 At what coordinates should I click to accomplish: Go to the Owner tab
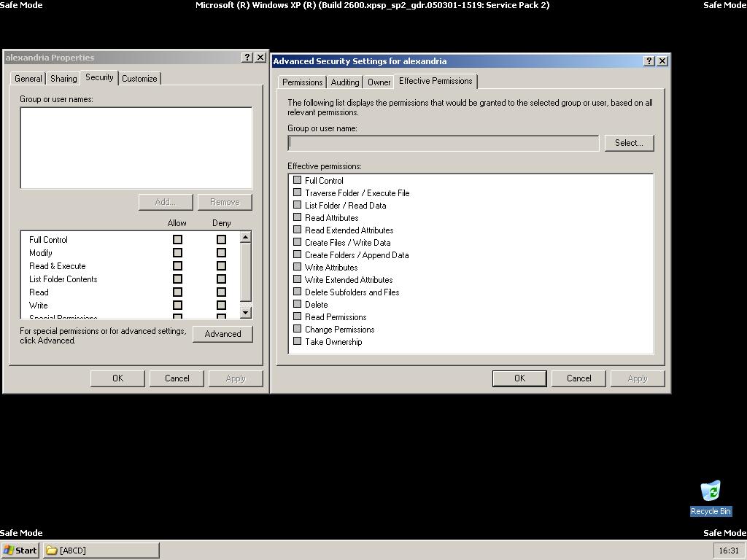pyautogui.click(x=379, y=82)
